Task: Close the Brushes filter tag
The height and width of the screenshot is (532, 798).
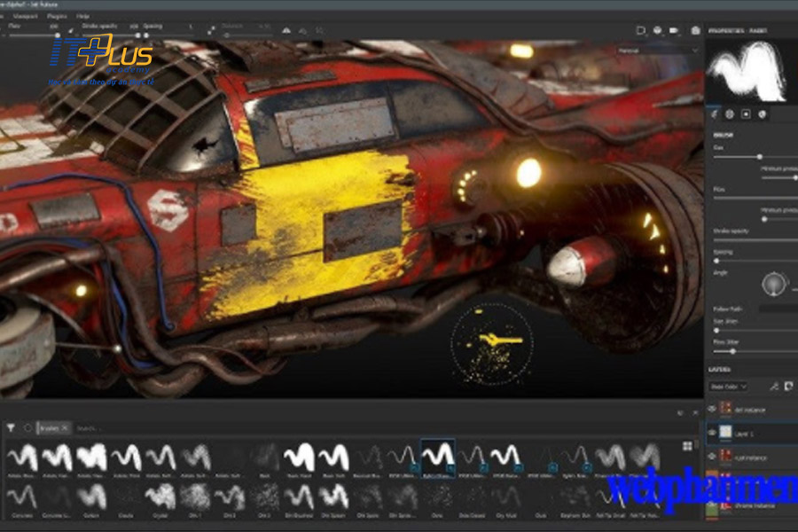Action: tap(65, 427)
